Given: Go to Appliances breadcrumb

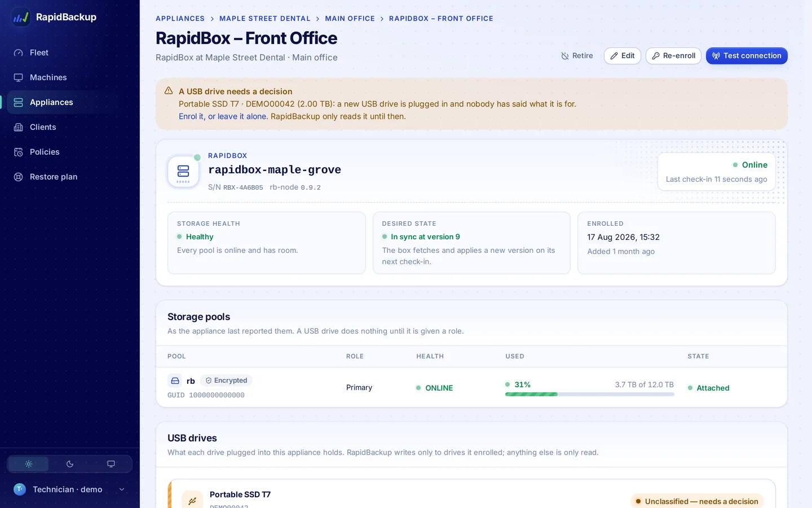Looking at the screenshot, I should coord(180,19).
